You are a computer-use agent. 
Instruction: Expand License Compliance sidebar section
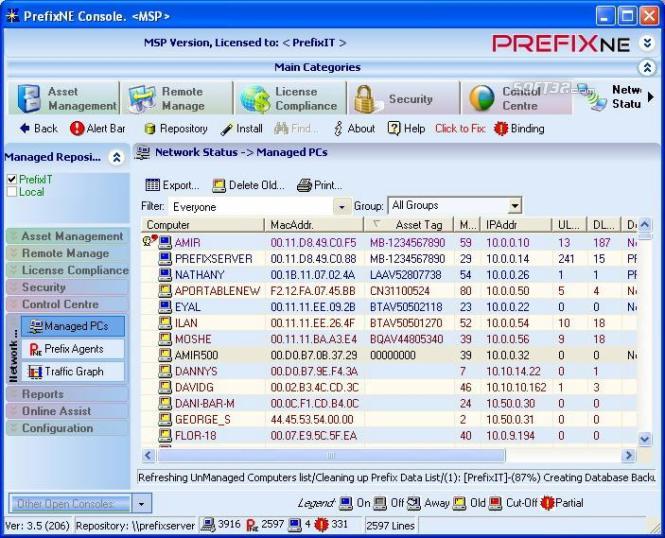(x=68, y=270)
